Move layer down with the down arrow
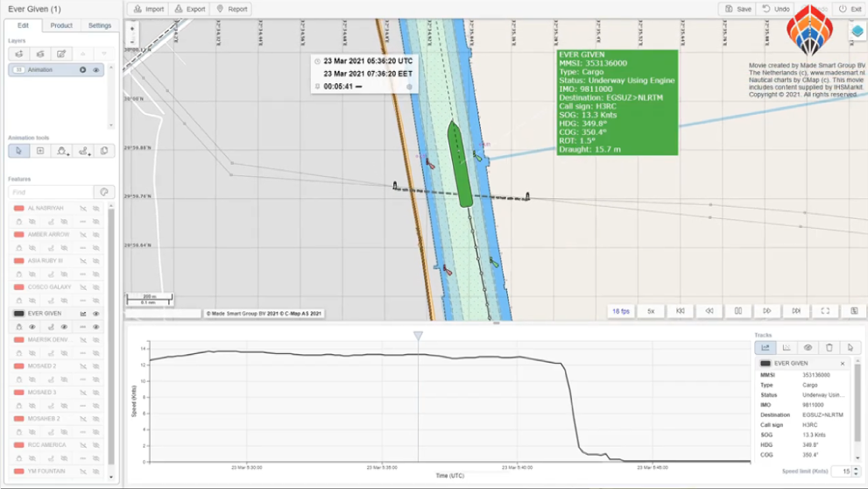Image resolution: width=868 pixels, height=489 pixels. [x=103, y=53]
